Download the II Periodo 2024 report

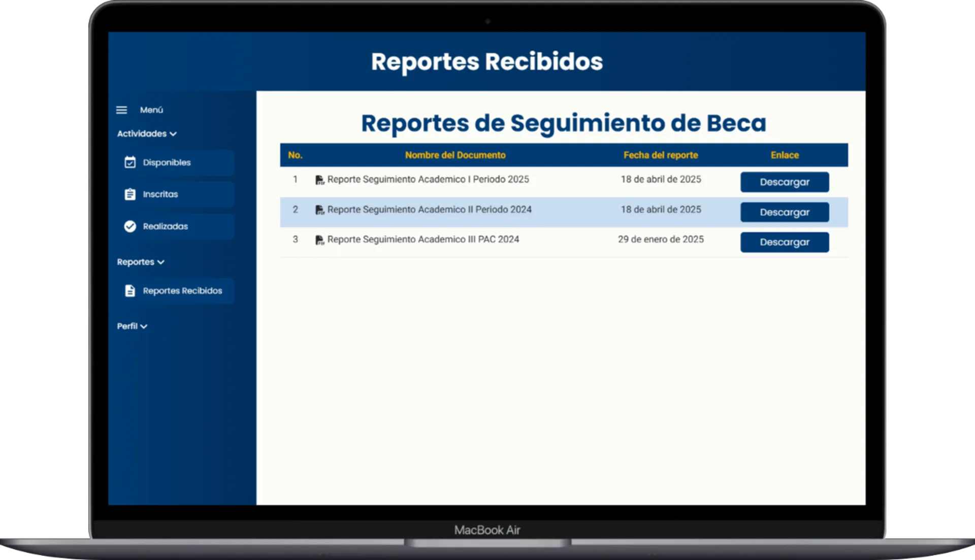click(784, 212)
